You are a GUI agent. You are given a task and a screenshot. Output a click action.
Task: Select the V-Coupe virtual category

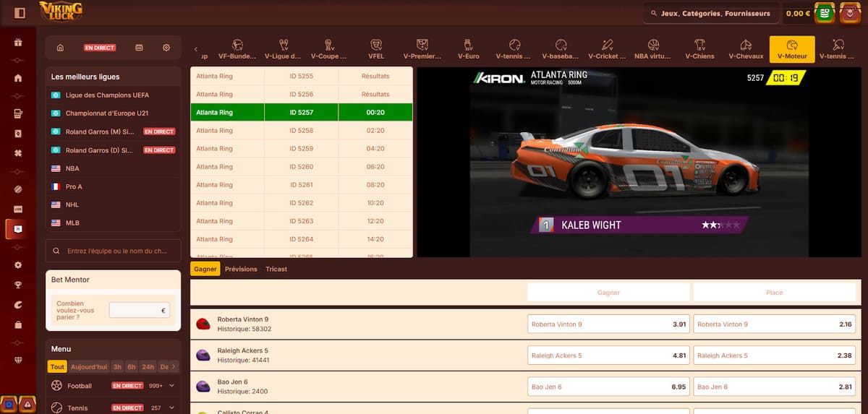tap(329, 49)
